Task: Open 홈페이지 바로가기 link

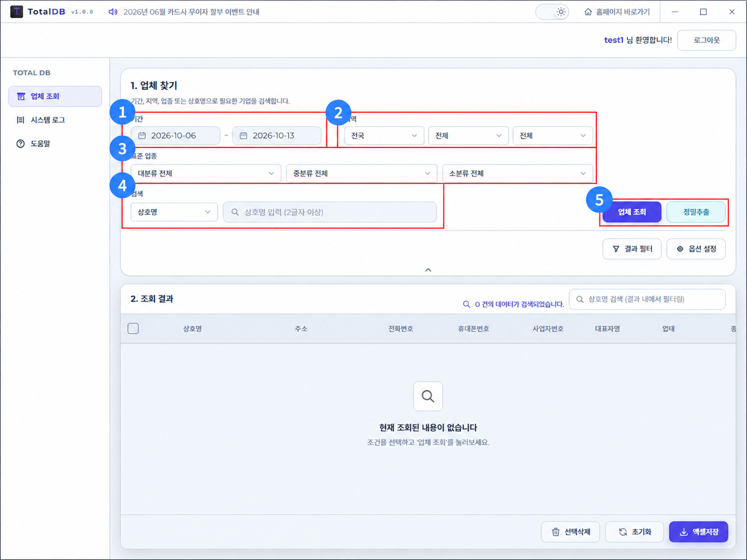Action: click(617, 12)
